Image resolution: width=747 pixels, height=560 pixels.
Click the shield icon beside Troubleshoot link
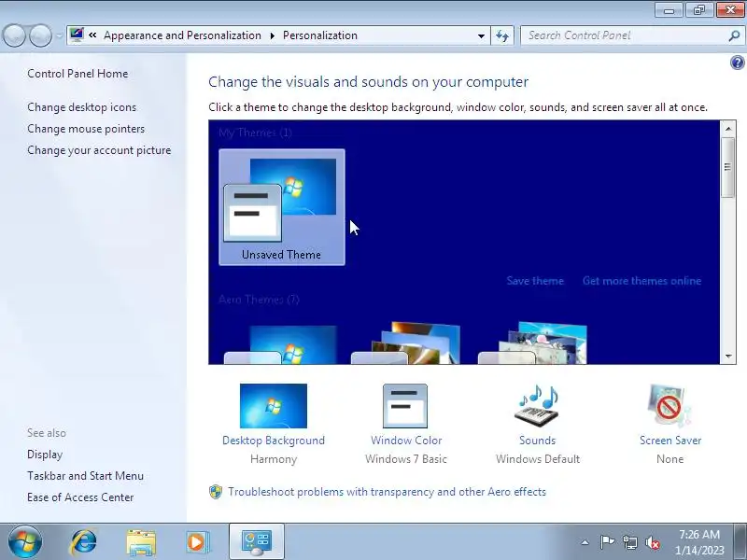(216, 492)
